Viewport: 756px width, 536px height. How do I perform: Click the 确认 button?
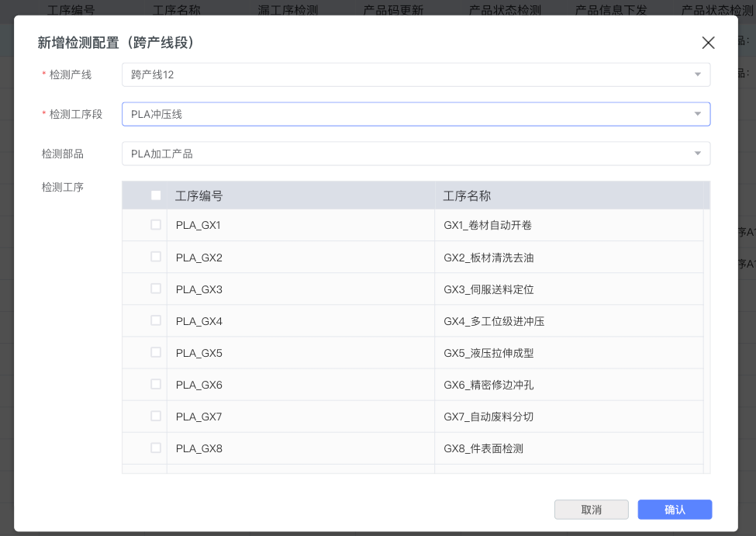coord(675,510)
